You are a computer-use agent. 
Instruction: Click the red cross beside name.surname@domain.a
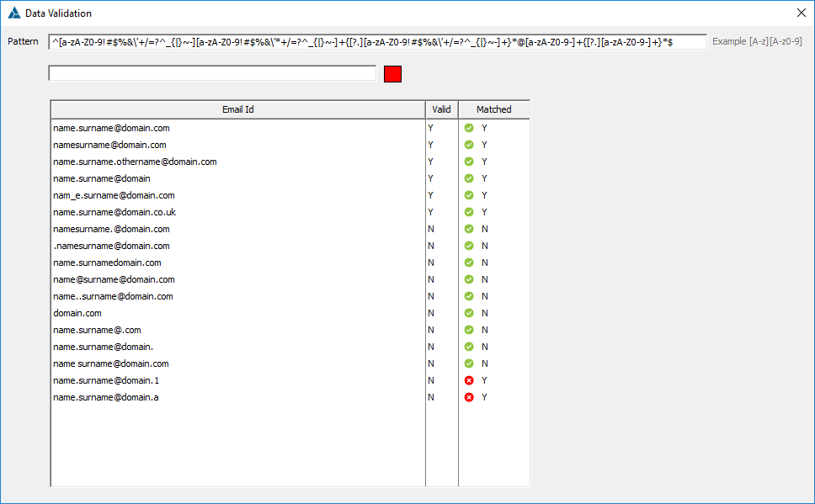(x=469, y=397)
